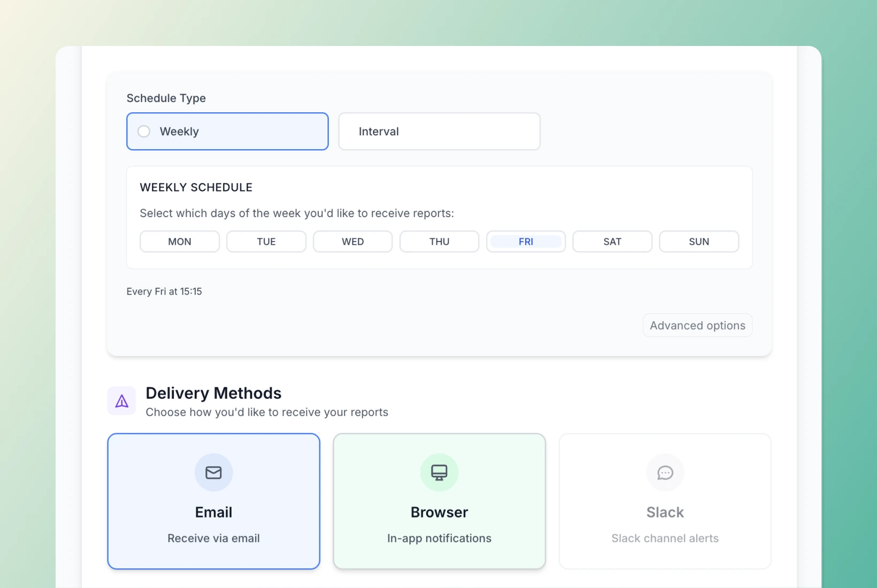Deselect the FRI day button
877x588 pixels.
coord(526,242)
